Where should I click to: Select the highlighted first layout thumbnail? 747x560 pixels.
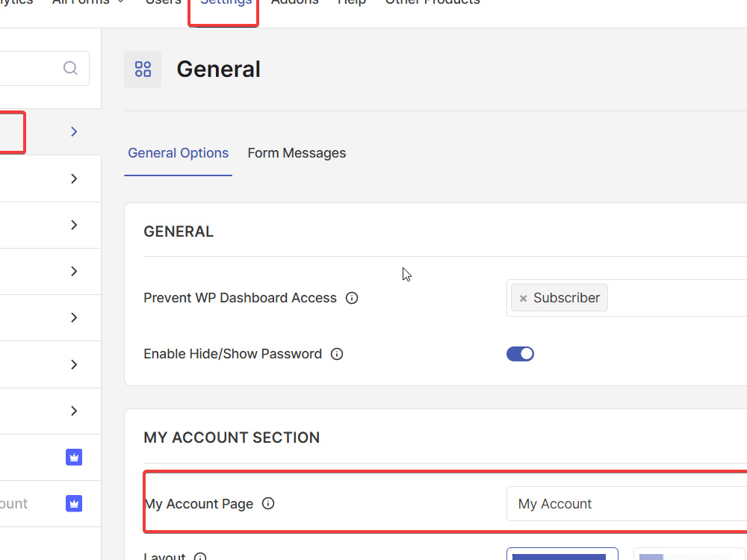coord(562,554)
